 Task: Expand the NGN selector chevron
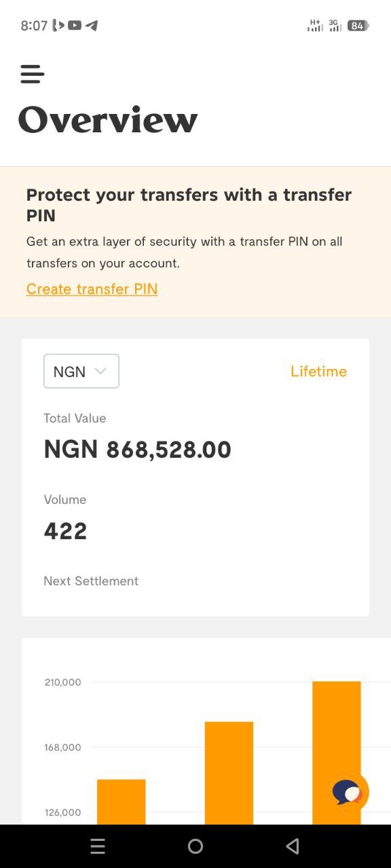point(100,371)
